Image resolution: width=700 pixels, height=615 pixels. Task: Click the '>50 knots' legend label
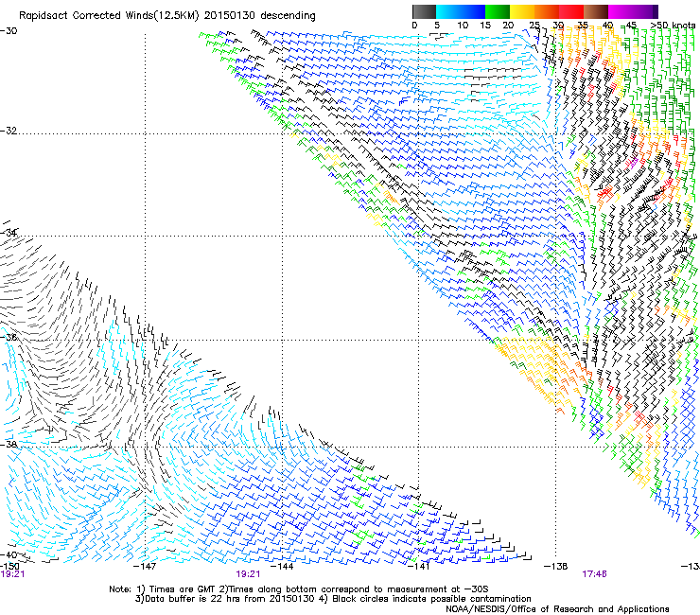point(673,26)
